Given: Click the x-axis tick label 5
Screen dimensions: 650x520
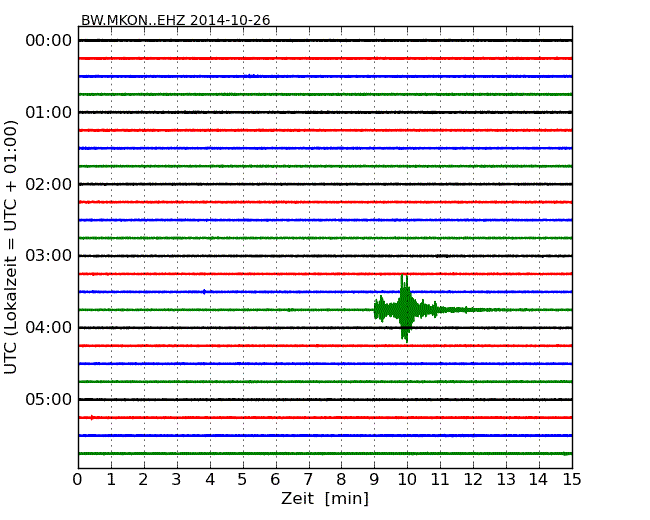Looking at the screenshot, I should tap(243, 480).
